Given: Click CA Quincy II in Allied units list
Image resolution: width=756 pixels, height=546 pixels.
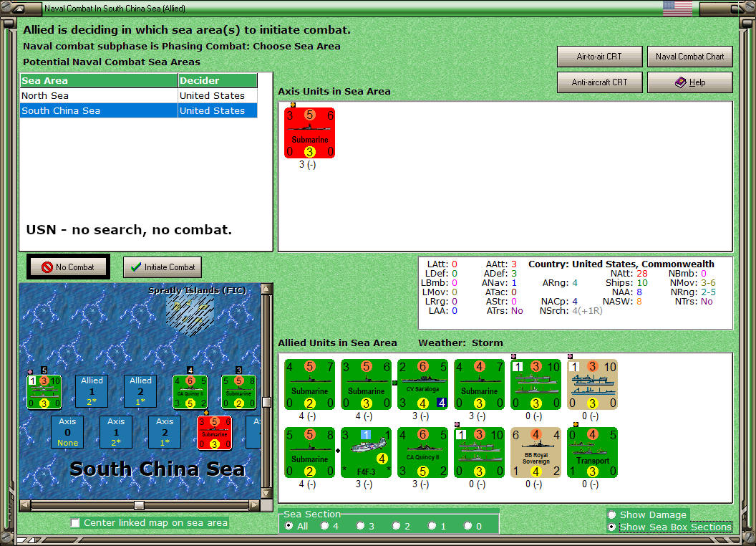Looking at the screenshot, I should [423, 452].
